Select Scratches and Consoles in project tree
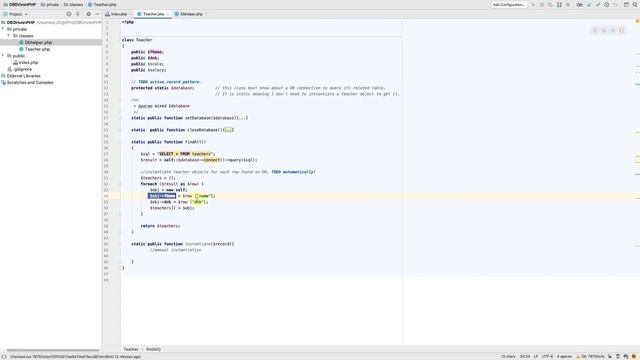 (x=30, y=82)
